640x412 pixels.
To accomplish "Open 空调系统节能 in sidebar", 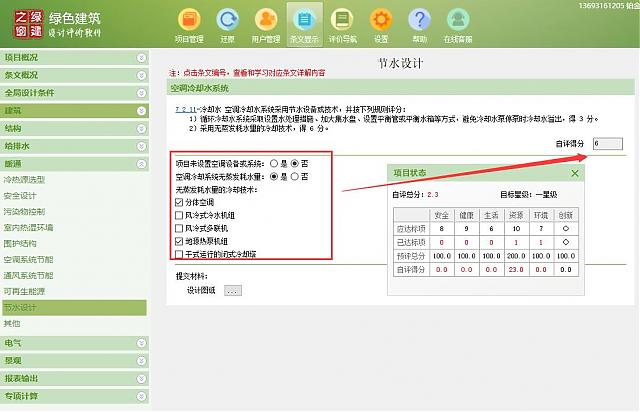I will click(28, 259).
